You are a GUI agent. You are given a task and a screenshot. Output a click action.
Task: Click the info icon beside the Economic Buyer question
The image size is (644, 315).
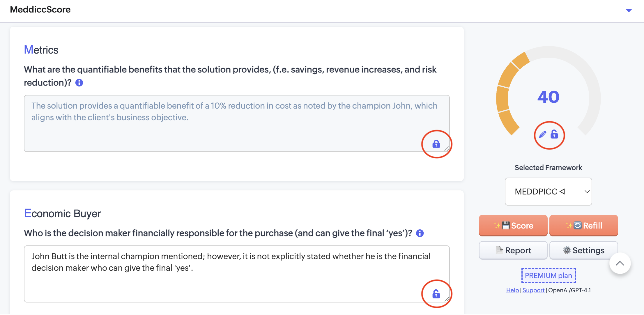420,233
